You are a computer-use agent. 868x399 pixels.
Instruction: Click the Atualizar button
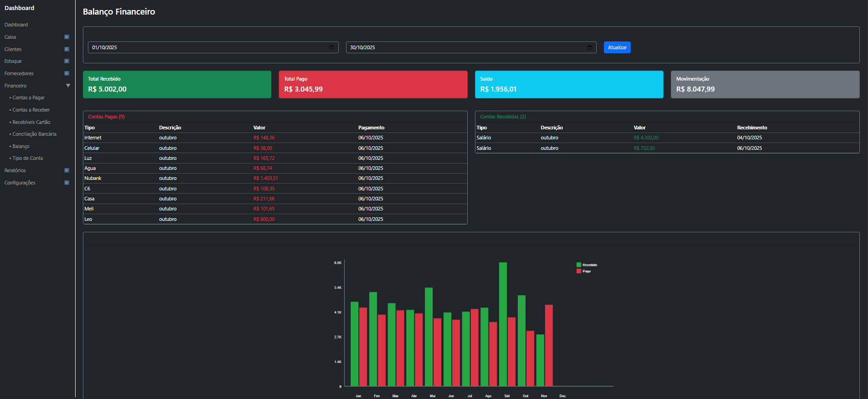(x=617, y=47)
